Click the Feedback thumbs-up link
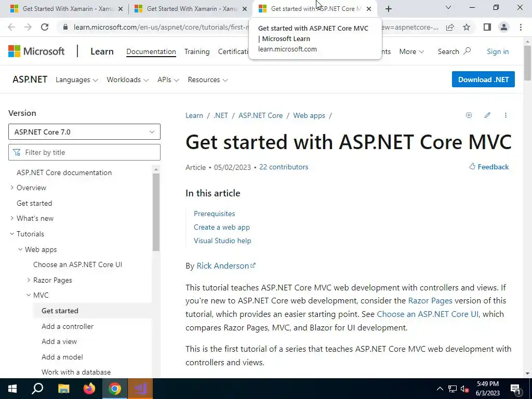This screenshot has width=532, height=399. coord(489,167)
